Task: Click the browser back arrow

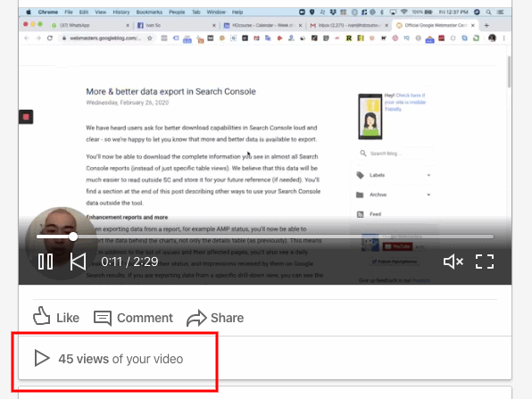Action: (27, 38)
